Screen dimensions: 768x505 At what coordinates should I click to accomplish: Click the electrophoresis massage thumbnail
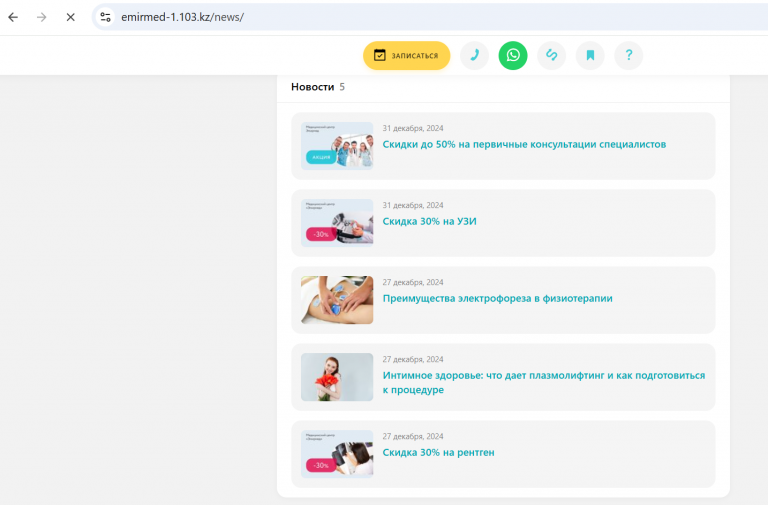(337, 300)
